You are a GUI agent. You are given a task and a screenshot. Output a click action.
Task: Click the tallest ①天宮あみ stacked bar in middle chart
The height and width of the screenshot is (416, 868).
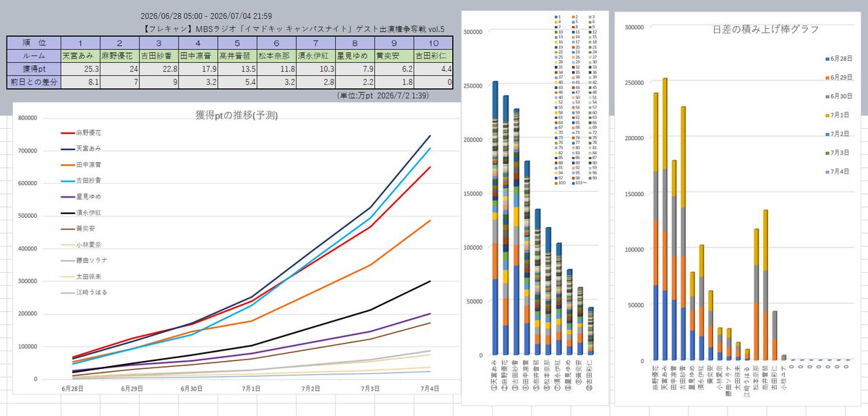tap(495, 218)
